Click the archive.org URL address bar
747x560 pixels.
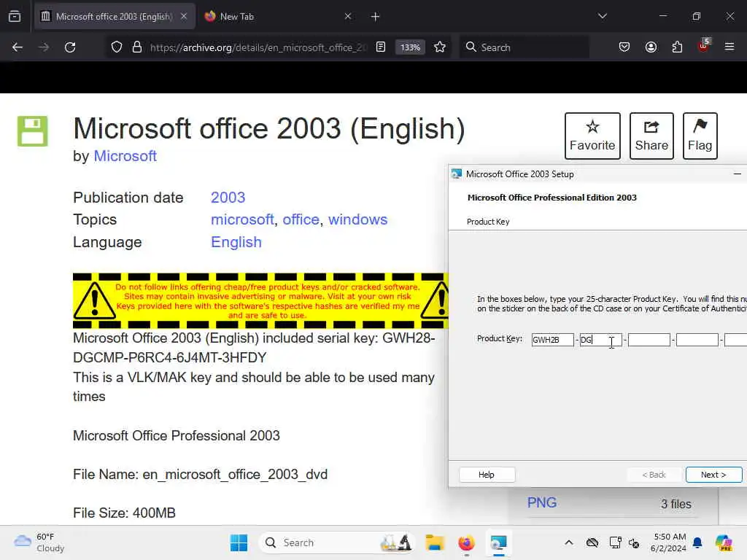click(258, 47)
